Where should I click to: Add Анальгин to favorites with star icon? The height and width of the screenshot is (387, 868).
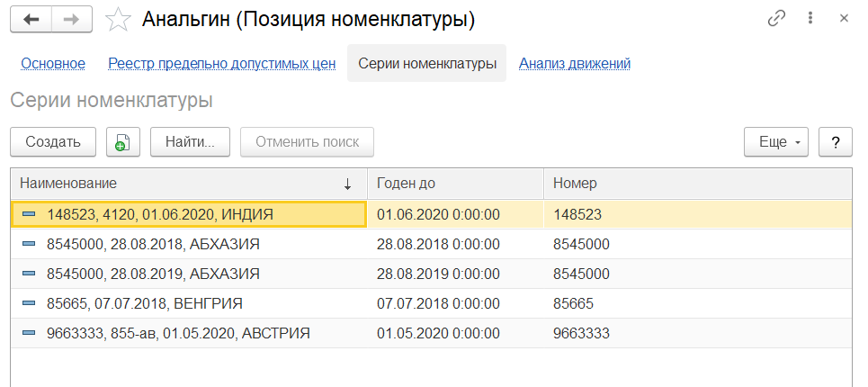tap(118, 19)
